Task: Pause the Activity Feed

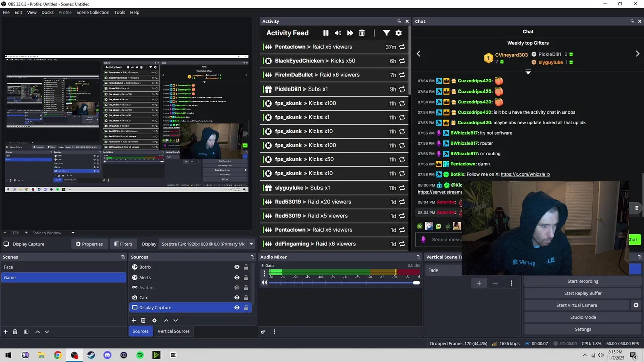Action: [x=326, y=33]
